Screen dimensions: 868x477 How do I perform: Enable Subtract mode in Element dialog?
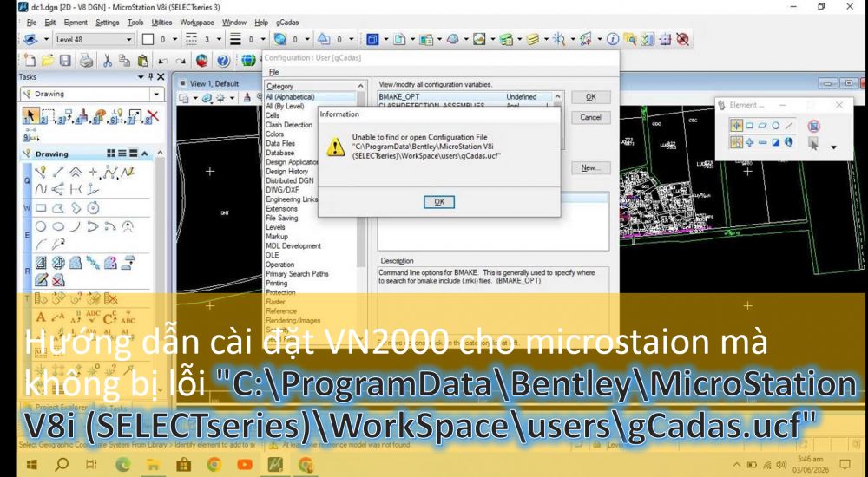(763, 142)
